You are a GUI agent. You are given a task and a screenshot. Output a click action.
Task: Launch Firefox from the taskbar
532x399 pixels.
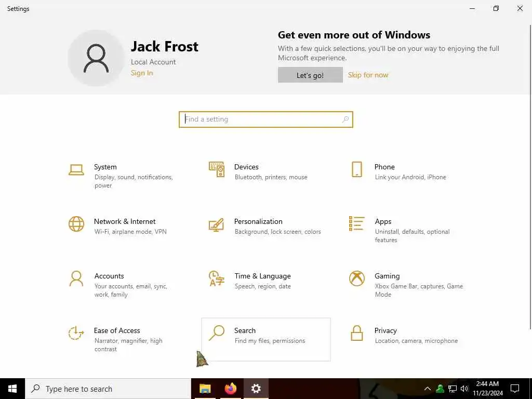pos(230,389)
